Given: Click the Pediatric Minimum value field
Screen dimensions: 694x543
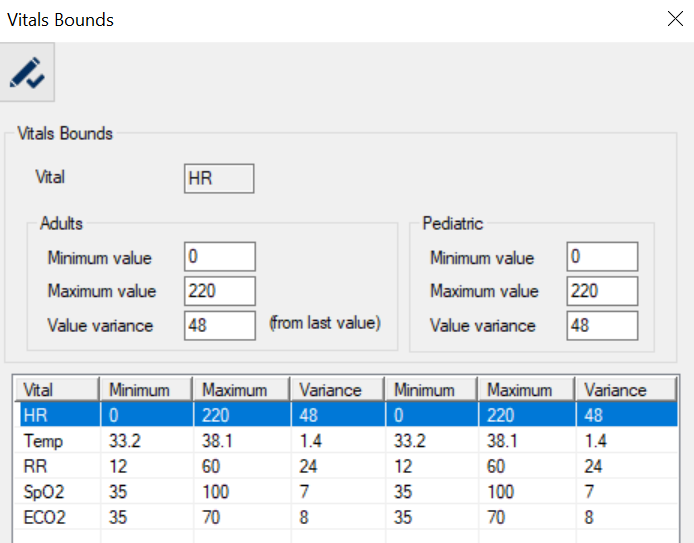Looking at the screenshot, I should [x=601, y=258].
